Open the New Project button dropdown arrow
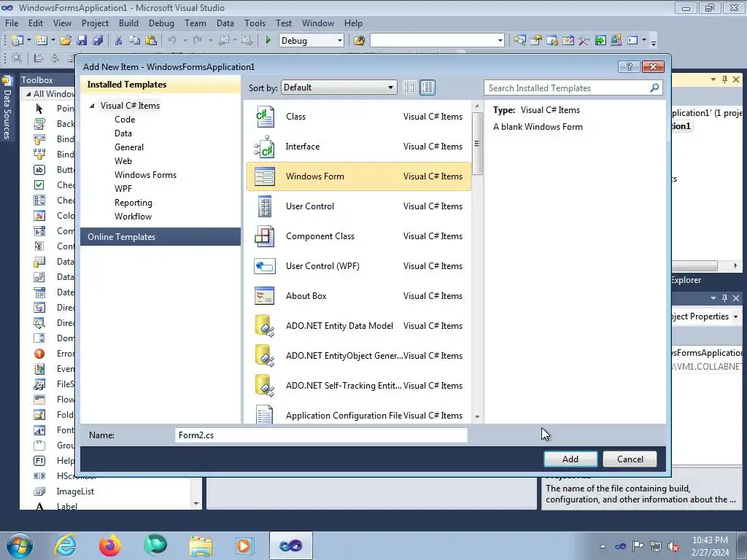The height and width of the screenshot is (560, 747). [29, 41]
